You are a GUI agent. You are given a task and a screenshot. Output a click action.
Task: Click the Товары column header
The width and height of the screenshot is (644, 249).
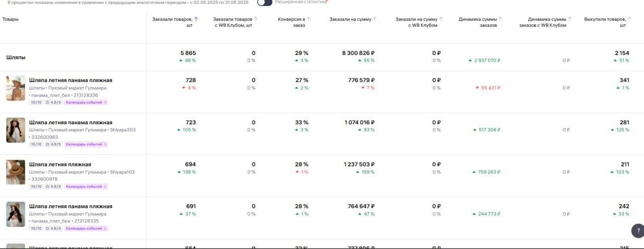(x=11, y=19)
